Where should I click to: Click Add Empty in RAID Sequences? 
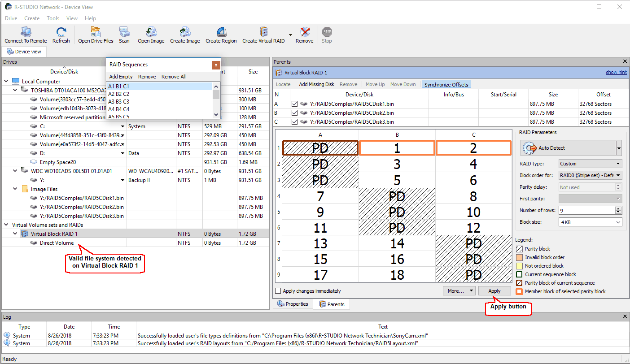pyautogui.click(x=121, y=77)
